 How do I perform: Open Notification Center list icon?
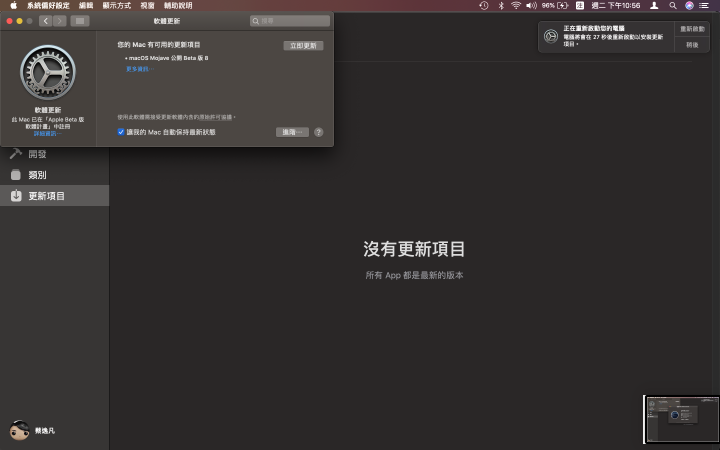[x=704, y=6]
